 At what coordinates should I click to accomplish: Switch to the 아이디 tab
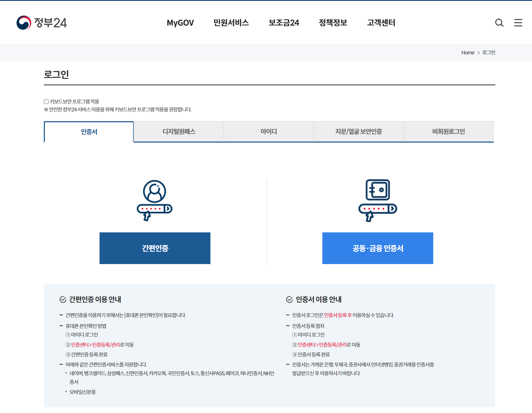coord(269,132)
